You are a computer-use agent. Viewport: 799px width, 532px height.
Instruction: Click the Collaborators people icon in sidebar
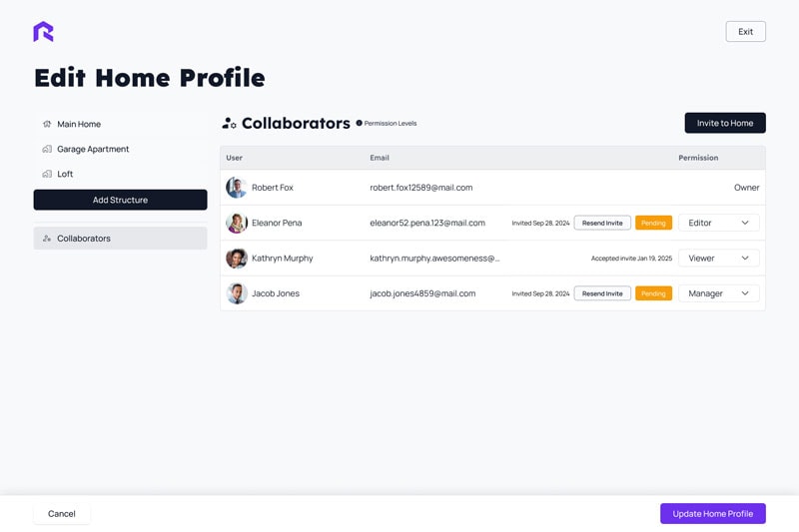click(x=47, y=239)
